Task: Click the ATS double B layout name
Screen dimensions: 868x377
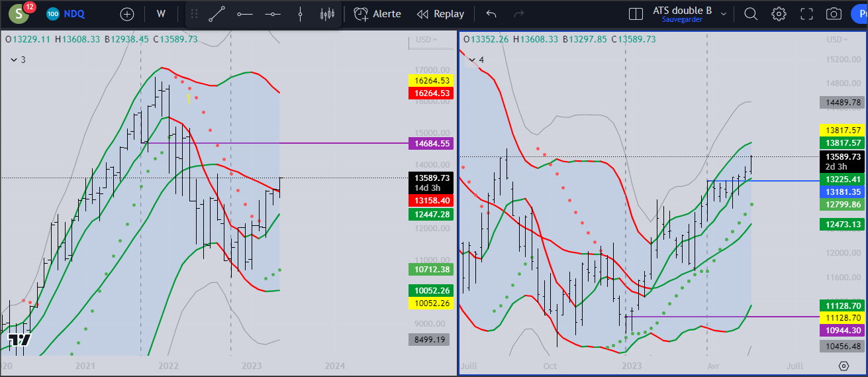Action: (682, 10)
